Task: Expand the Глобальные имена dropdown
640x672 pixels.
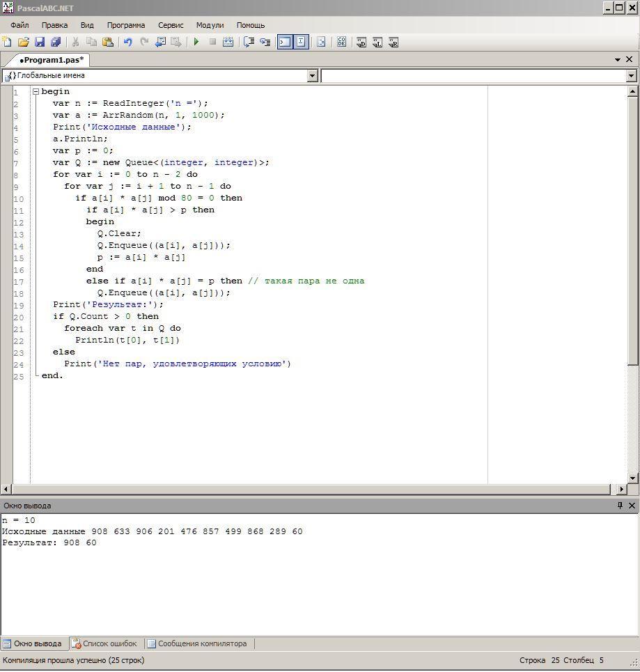Action: coord(312,76)
